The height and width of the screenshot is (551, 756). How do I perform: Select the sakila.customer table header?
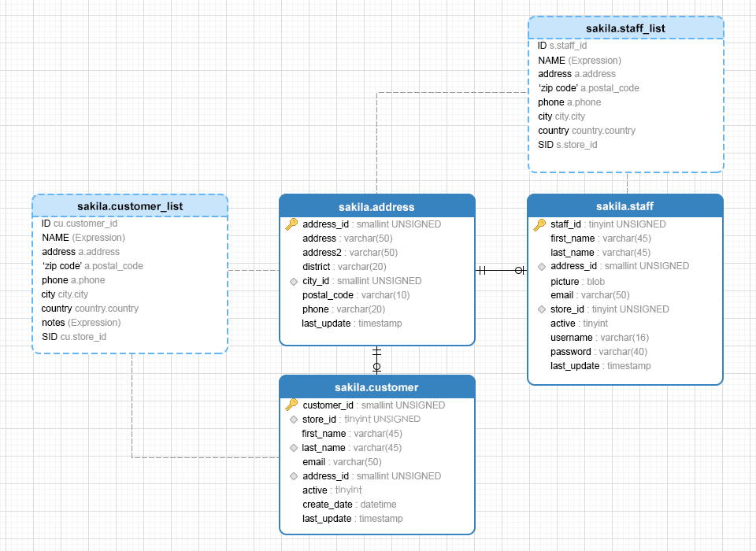click(x=377, y=387)
